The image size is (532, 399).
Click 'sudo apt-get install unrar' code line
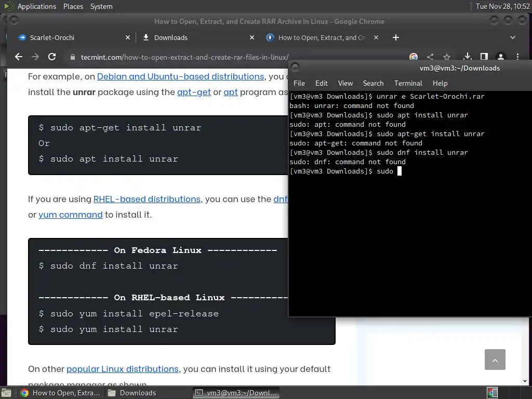pos(120,128)
